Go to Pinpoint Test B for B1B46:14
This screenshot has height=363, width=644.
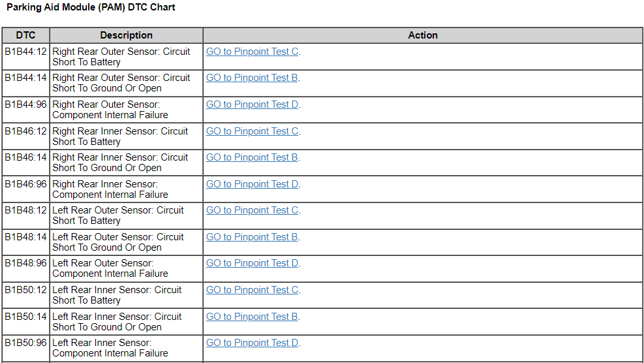coord(253,157)
